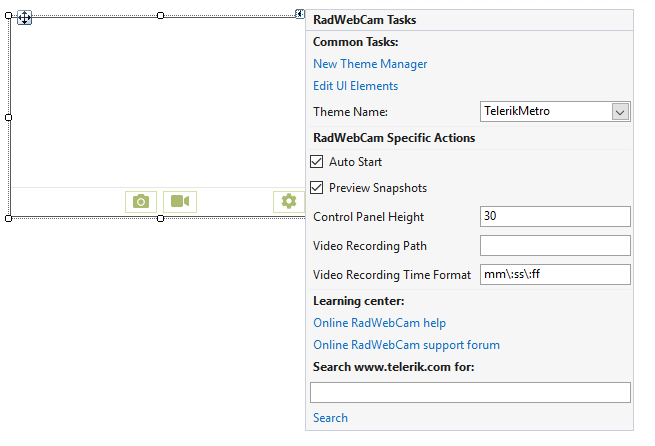Click the snapshot camera icon button
This screenshot has height=446, width=655.
141,202
